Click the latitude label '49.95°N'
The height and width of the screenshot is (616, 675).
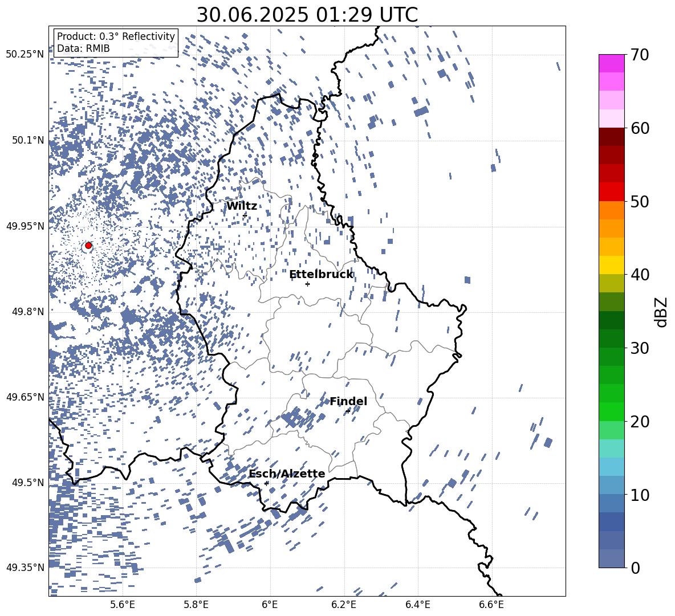tap(25, 226)
